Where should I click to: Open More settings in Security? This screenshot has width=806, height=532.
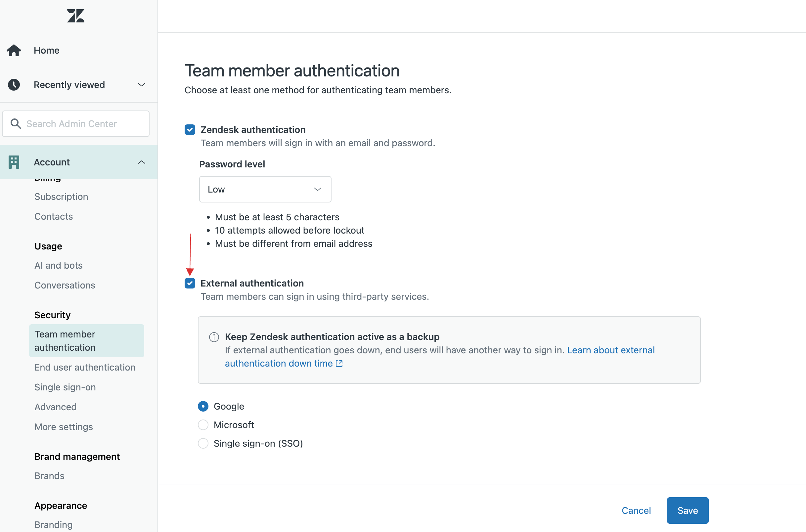pos(64,427)
